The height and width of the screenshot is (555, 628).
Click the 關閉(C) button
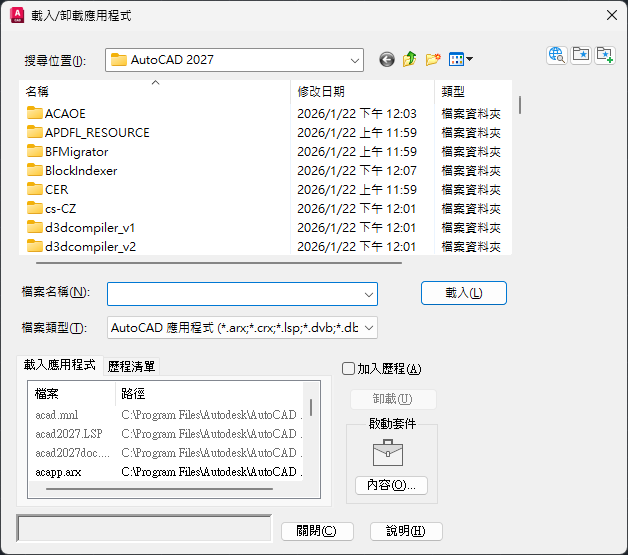(317, 531)
